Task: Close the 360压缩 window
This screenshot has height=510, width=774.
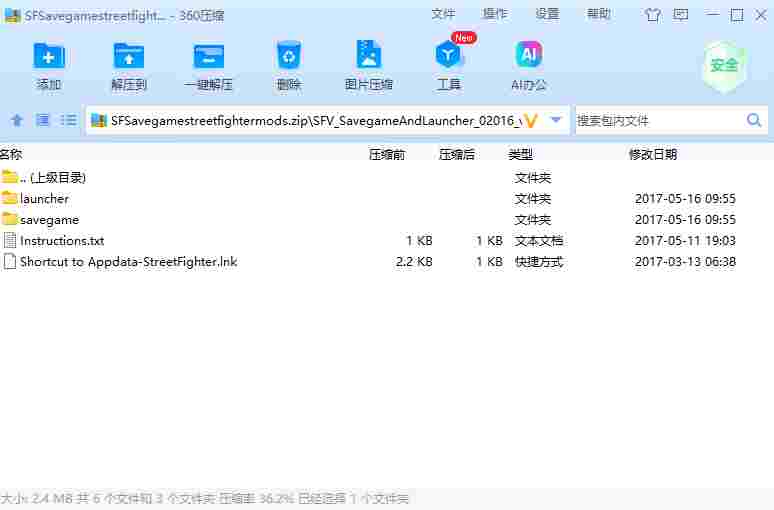Action: pos(761,15)
